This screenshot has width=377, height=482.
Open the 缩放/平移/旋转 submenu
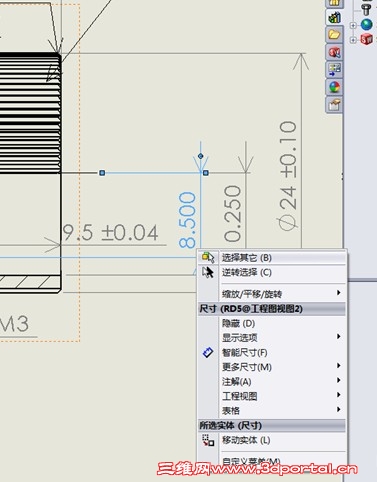pyautogui.click(x=272, y=294)
